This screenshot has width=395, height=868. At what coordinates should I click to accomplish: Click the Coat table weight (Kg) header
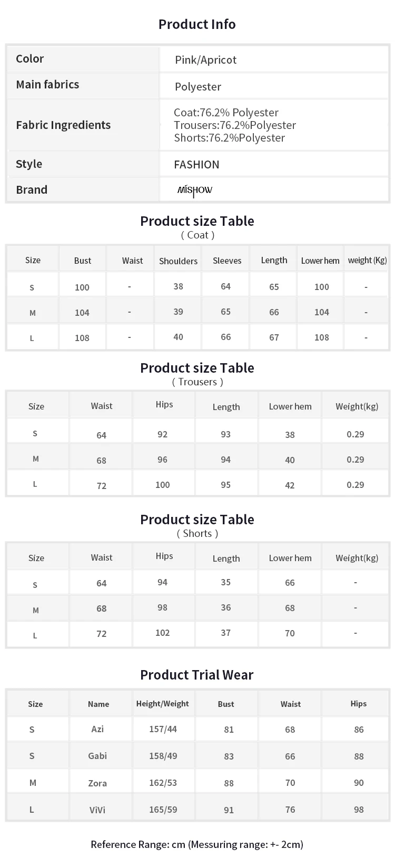tap(367, 260)
